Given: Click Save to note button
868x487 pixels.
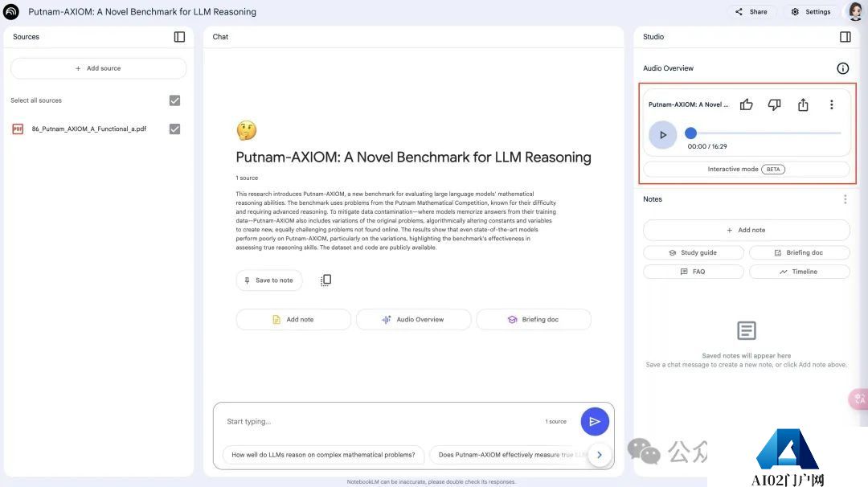Looking at the screenshot, I should pos(269,280).
